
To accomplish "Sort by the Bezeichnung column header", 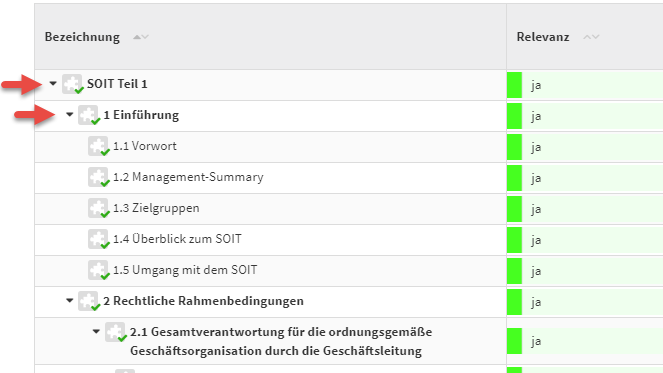I will click(x=82, y=37).
